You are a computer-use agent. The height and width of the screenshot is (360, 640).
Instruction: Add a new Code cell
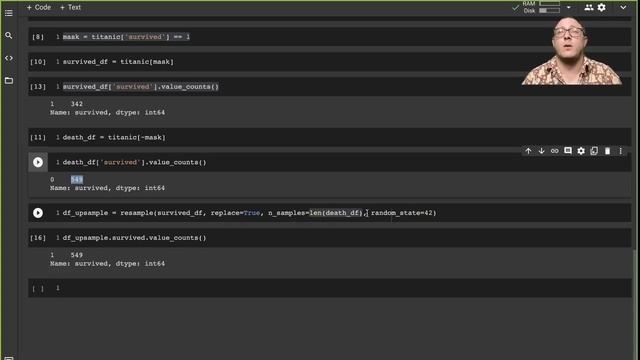click(39, 7)
